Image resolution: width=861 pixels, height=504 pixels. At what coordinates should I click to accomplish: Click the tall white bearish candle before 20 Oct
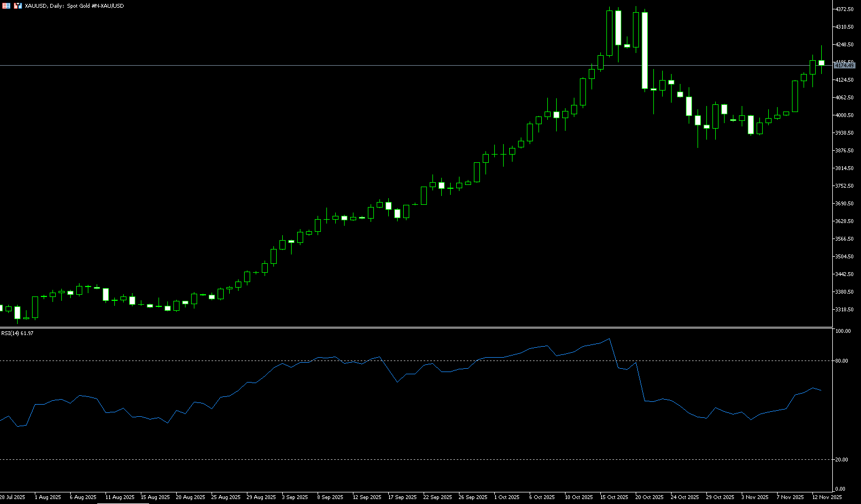(645, 50)
